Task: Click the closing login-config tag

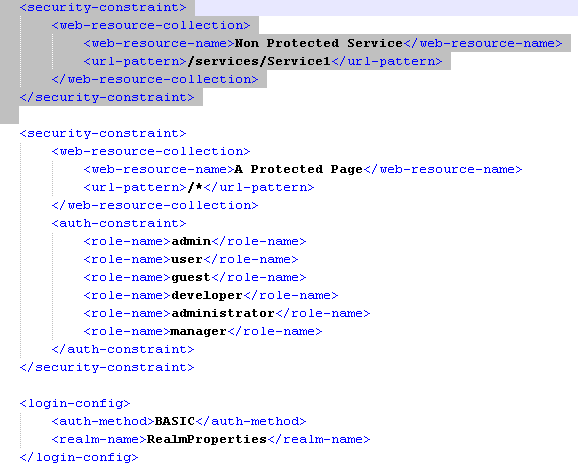Action: click(79, 457)
